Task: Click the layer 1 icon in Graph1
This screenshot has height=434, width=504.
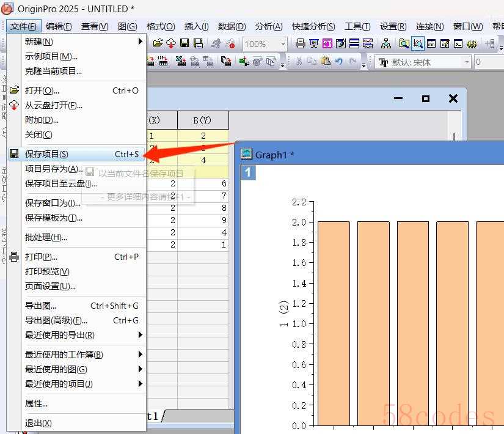Action: pos(248,172)
